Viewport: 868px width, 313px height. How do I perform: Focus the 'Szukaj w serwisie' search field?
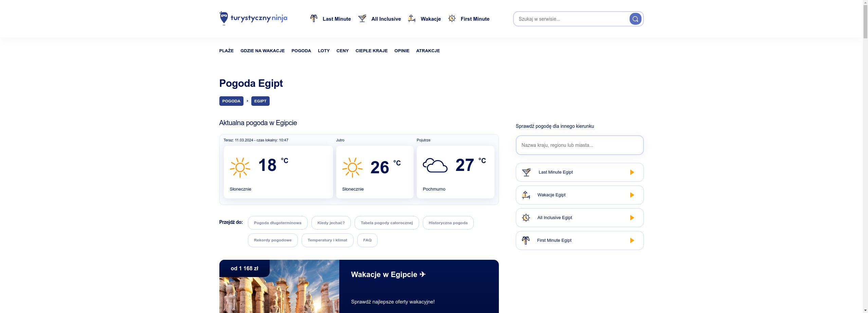pos(571,19)
